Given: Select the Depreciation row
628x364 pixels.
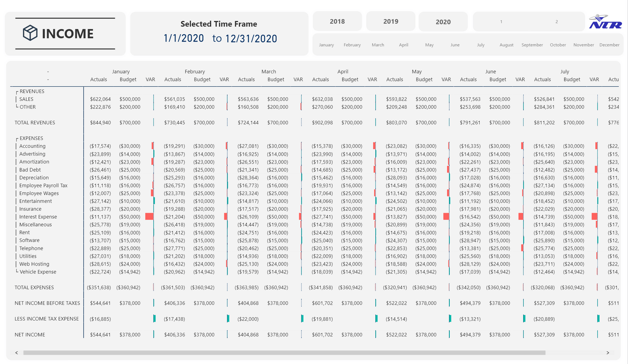Looking at the screenshot, I should [x=34, y=178].
